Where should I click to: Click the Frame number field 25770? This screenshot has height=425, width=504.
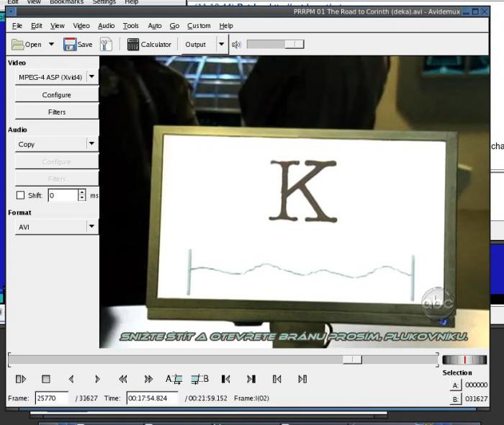(52, 398)
